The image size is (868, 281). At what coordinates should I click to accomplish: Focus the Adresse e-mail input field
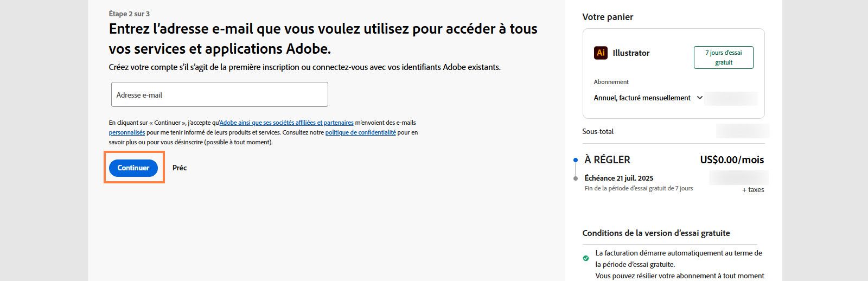coord(219,94)
